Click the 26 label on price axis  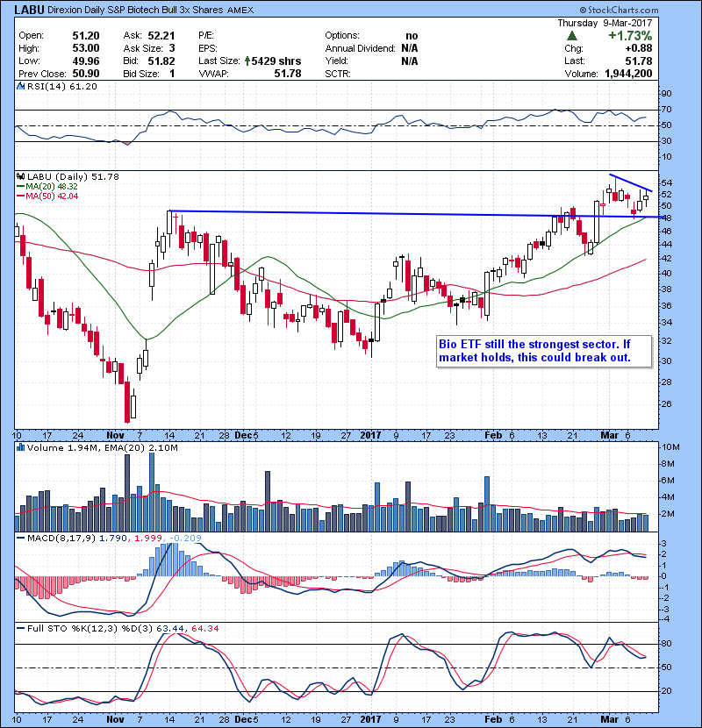click(x=666, y=404)
